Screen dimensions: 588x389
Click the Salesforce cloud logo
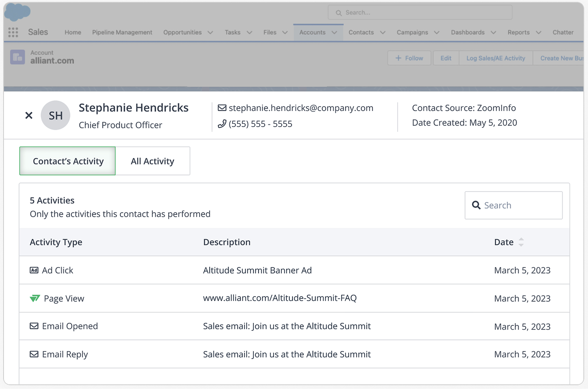(18, 12)
